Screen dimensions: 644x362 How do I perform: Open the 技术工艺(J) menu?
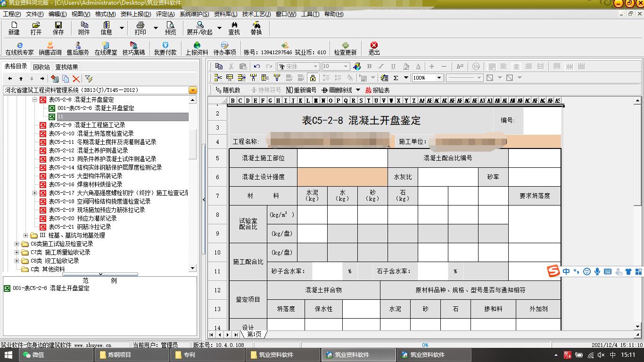(x=256, y=14)
